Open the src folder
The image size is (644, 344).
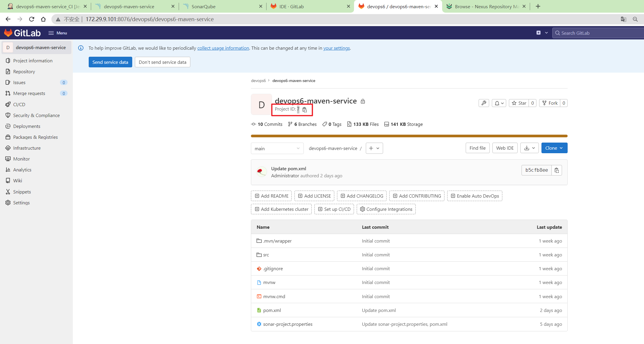pyautogui.click(x=266, y=255)
